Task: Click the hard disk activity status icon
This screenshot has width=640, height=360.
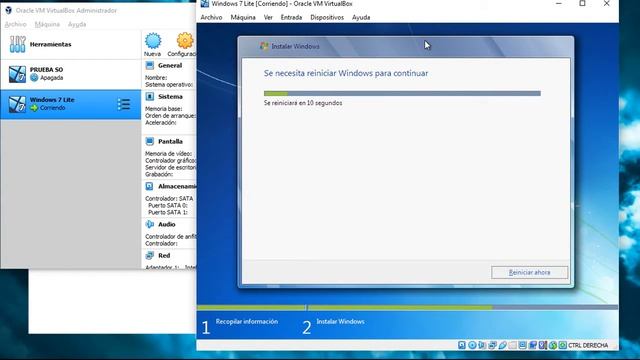Action: pyautogui.click(x=462, y=345)
